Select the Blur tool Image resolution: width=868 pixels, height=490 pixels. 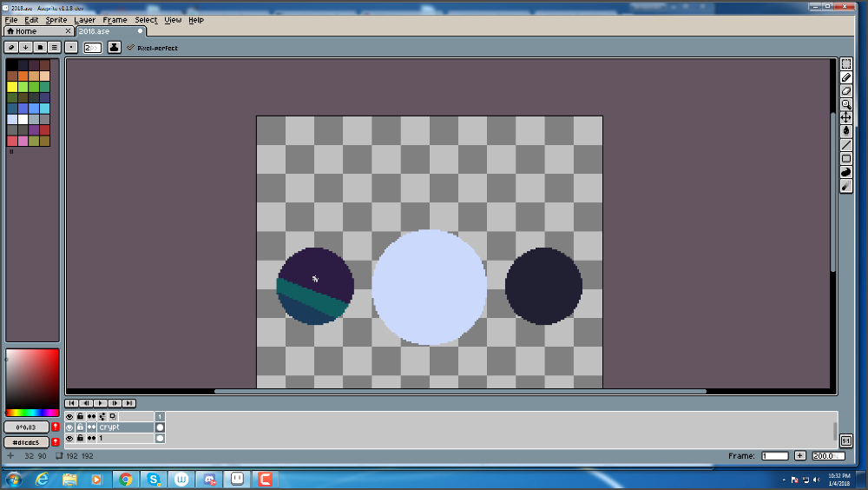[845, 186]
